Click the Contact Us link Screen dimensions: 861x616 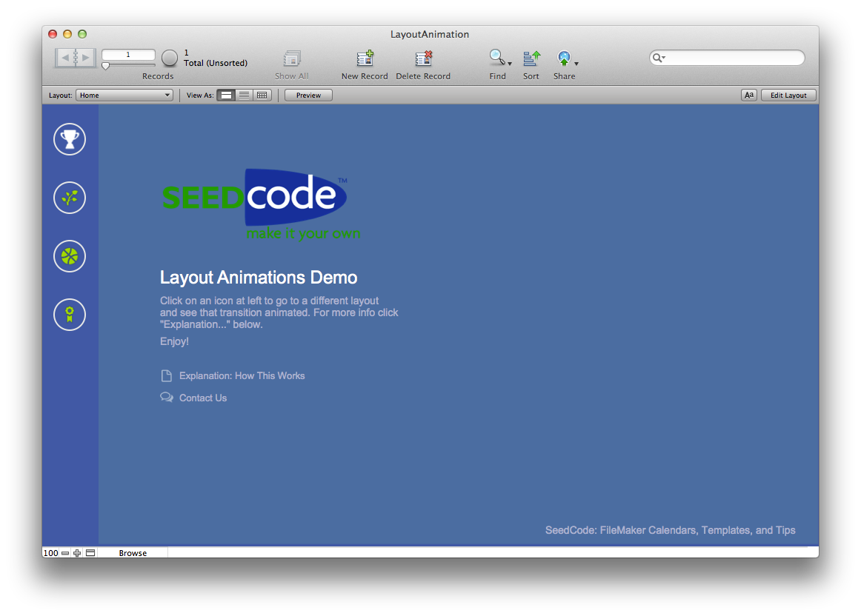coord(202,398)
